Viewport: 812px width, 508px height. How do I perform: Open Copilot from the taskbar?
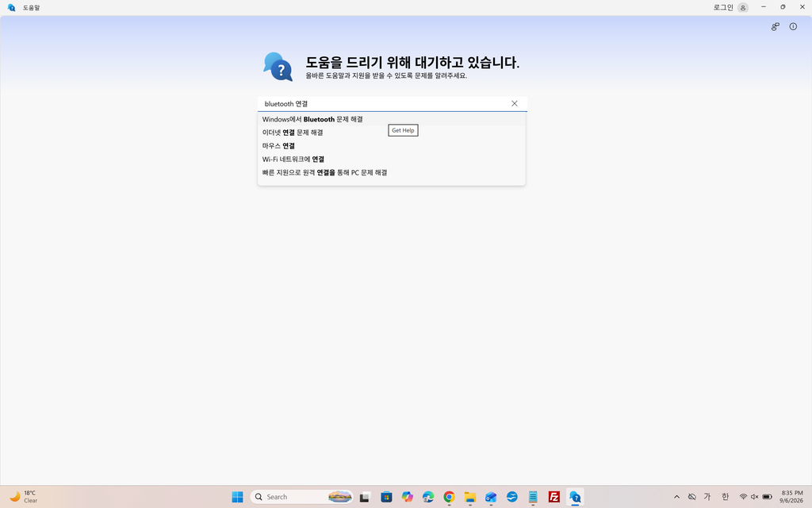point(407,497)
